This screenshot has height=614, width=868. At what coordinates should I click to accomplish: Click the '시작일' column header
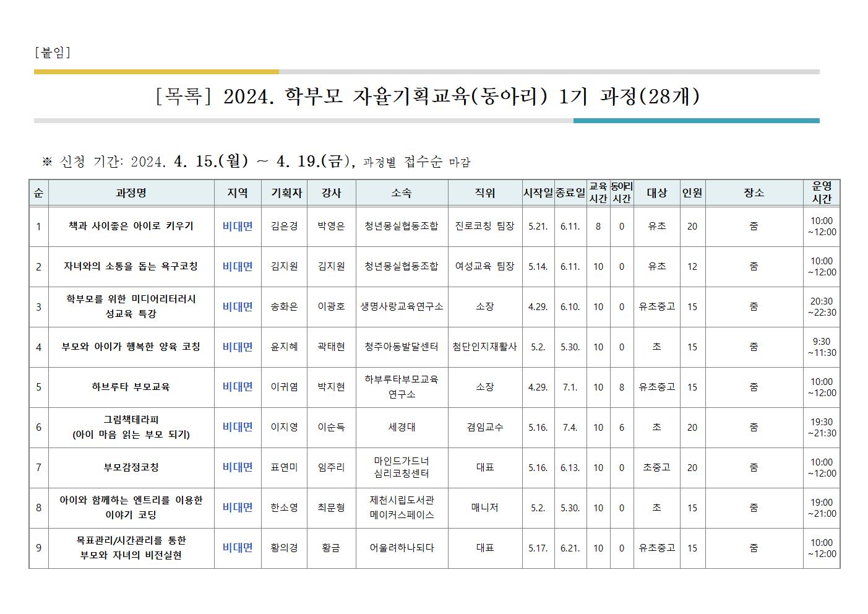tap(538, 193)
